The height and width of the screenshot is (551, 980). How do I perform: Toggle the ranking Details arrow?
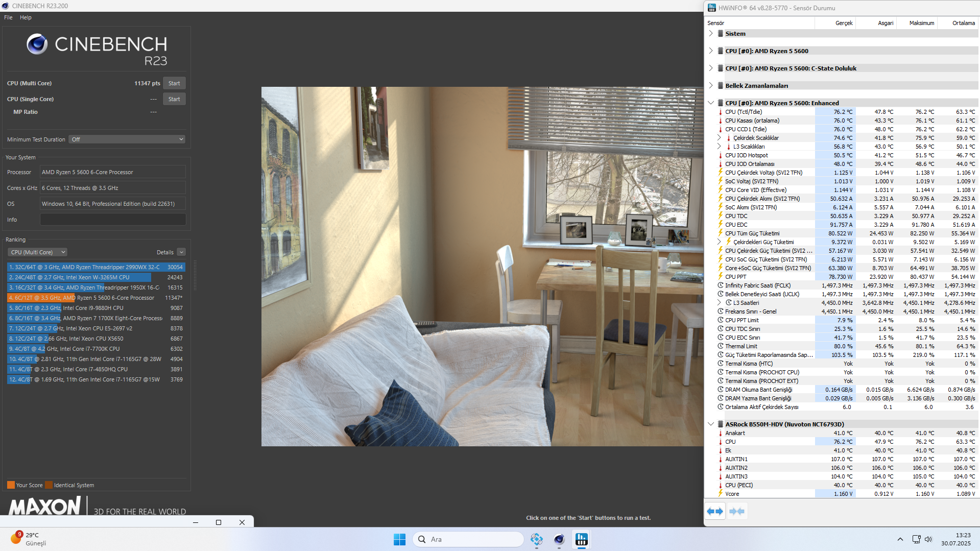click(x=181, y=252)
